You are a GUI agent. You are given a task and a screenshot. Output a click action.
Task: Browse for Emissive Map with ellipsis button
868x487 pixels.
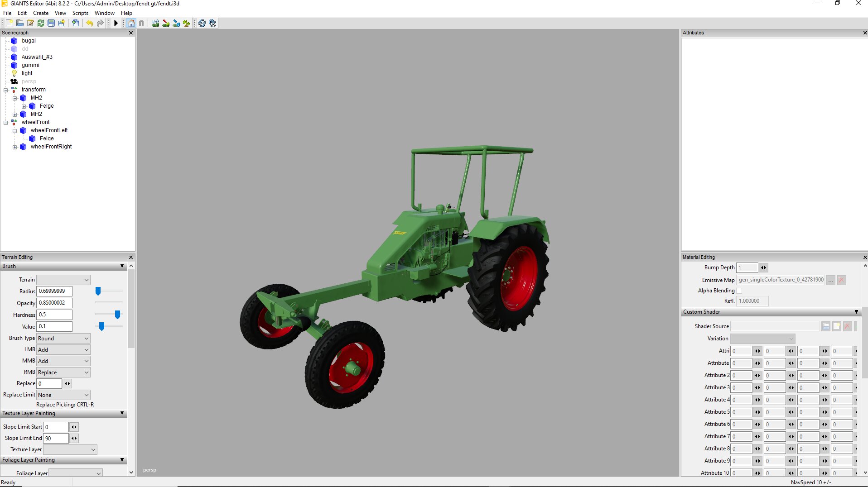[830, 280]
